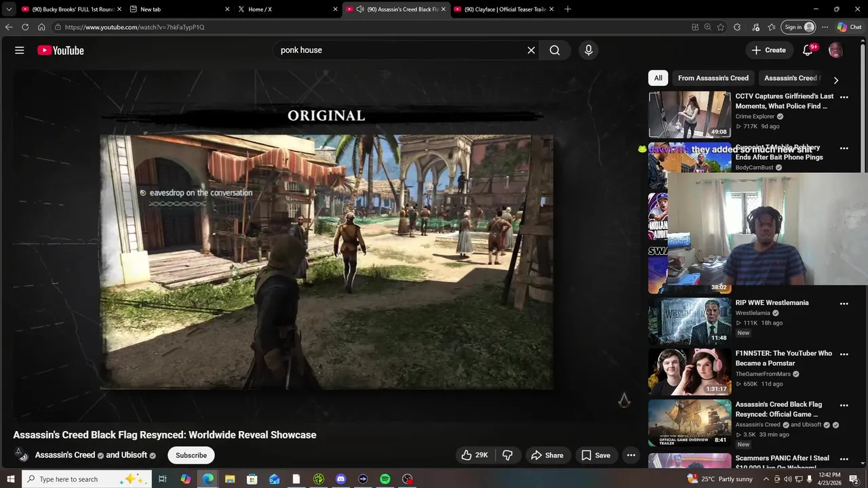Open options for Scammers PANIC video
868x488 pixels.
point(844,459)
